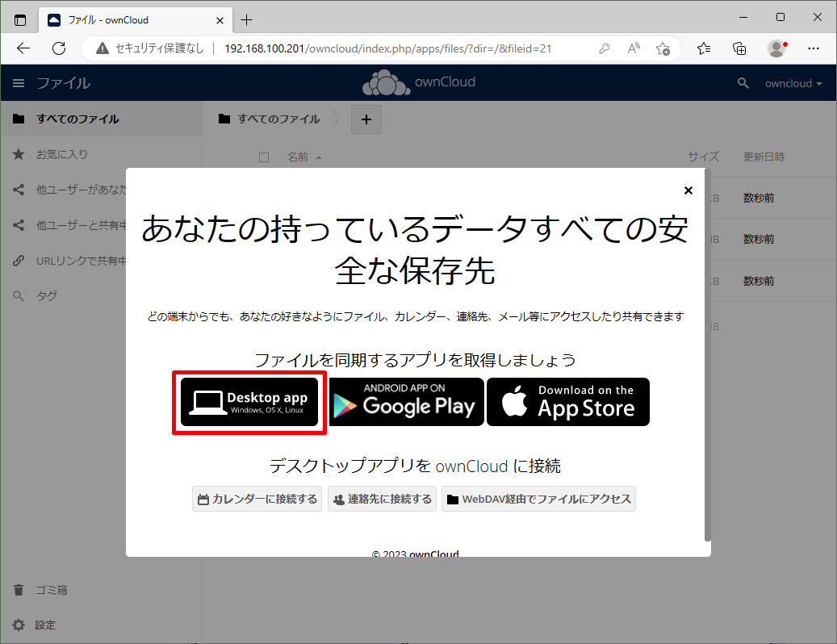Viewport: 837px width, 644px height.
Task: Select the ファイル - ownCloud browser tab
Action: tap(136, 20)
